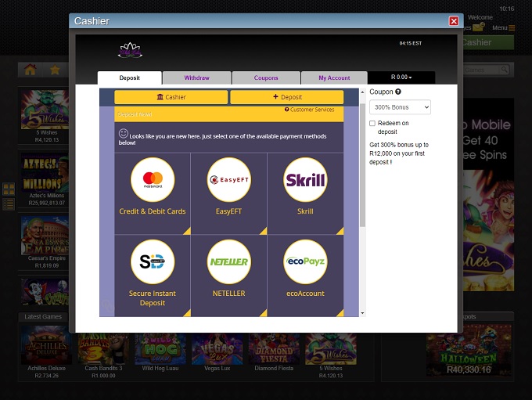Image resolution: width=532 pixels, height=400 pixels.
Task: Switch to list view icon in the lobby
Action: (x=9, y=204)
